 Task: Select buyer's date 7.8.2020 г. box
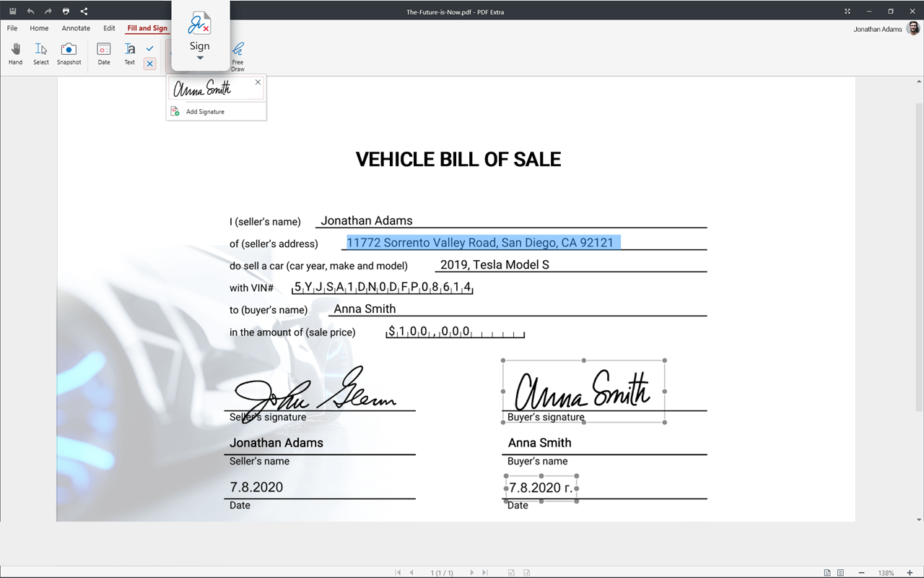click(541, 488)
